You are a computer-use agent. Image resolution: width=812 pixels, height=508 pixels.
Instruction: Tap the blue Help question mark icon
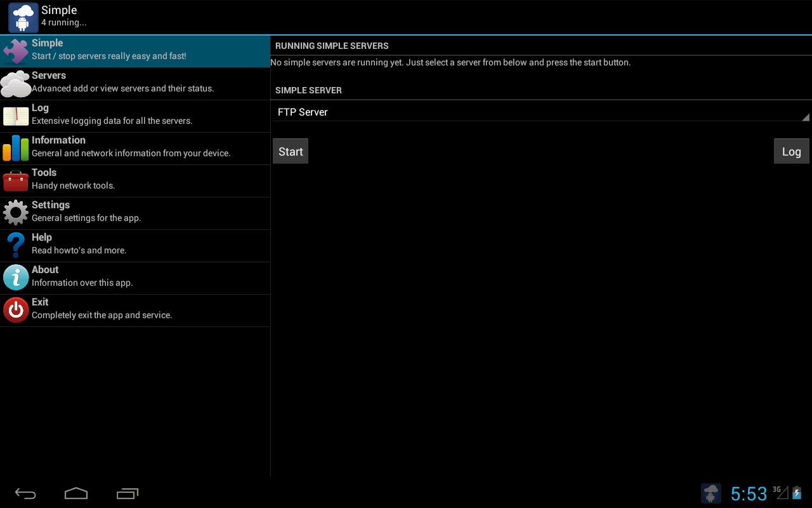click(x=16, y=246)
